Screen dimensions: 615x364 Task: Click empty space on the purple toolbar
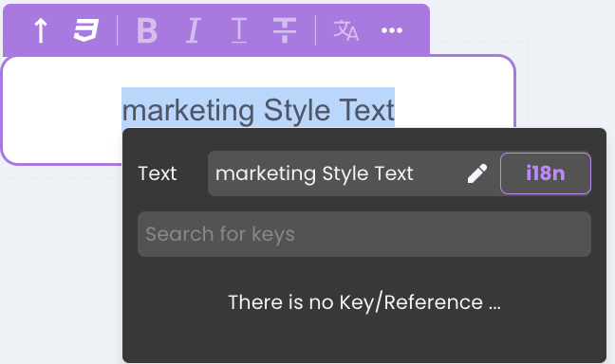pos(416,30)
